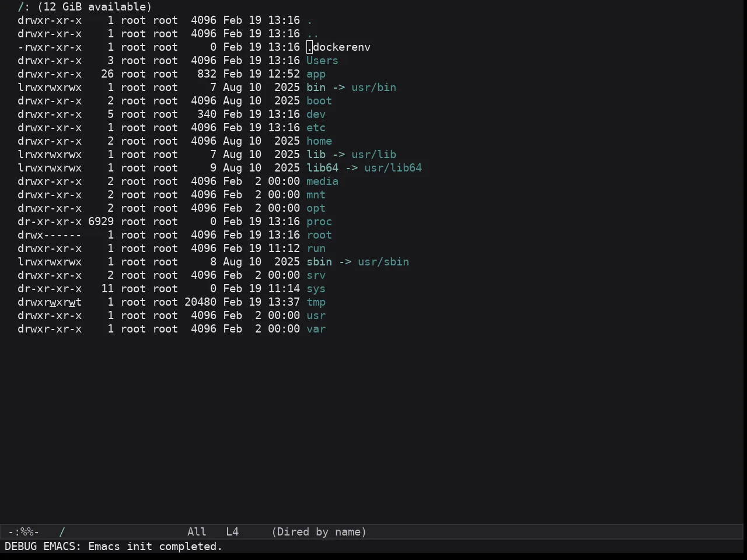Click the 340 size of dev

[x=207, y=114]
